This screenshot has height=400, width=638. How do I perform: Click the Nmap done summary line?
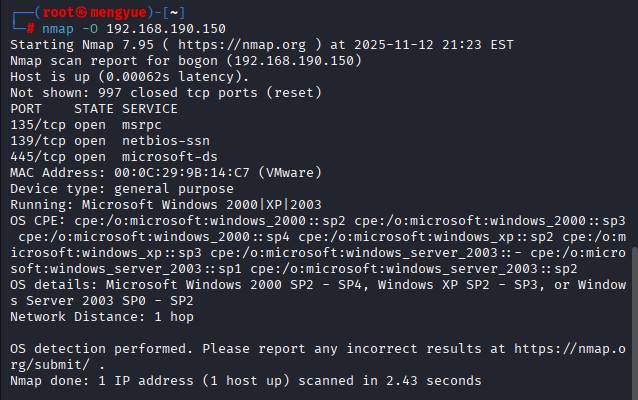point(245,381)
